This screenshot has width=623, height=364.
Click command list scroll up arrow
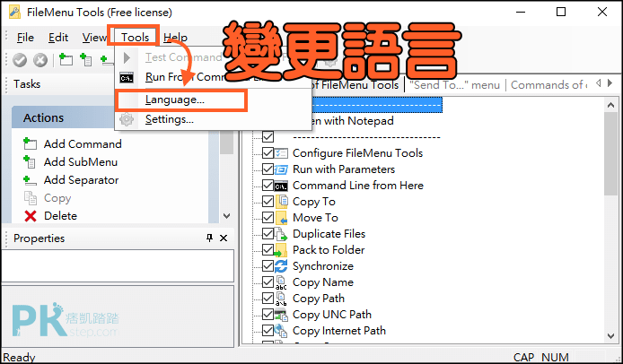tap(610, 105)
